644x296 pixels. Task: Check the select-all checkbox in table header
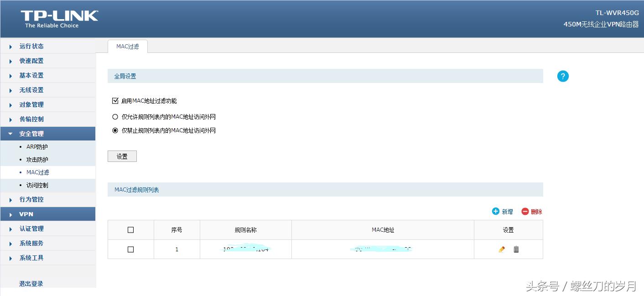click(130, 229)
